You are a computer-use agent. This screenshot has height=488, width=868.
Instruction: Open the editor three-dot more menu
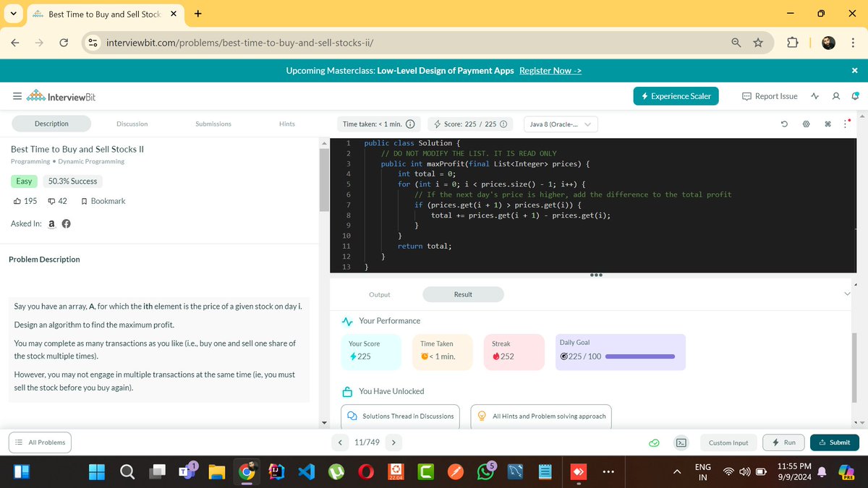(846, 124)
